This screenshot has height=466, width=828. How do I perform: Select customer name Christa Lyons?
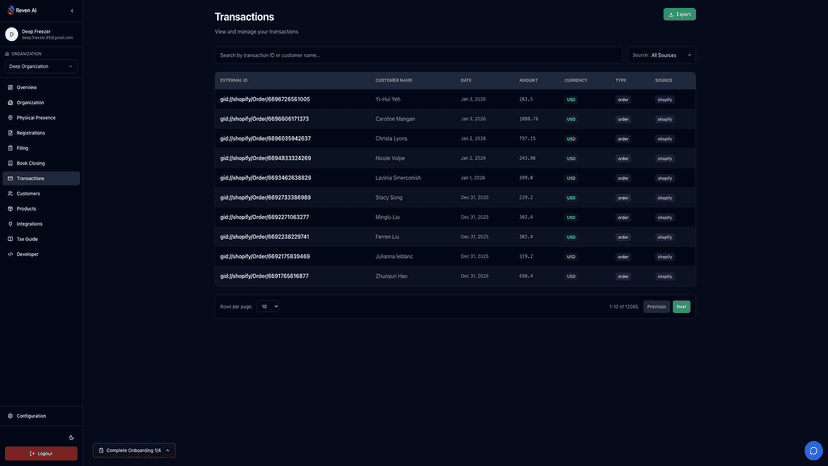coord(391,138)
